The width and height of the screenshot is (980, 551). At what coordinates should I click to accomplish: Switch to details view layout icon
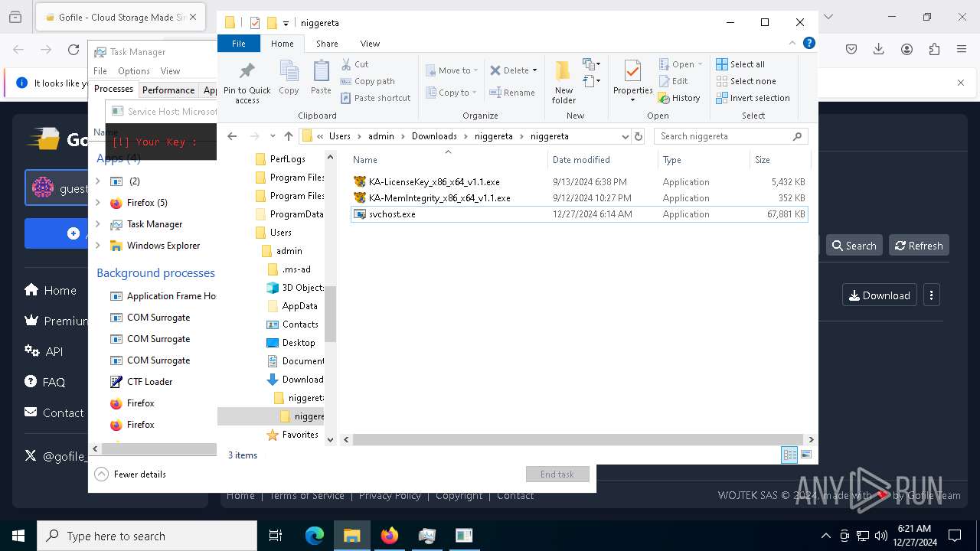tap(789, 455)
